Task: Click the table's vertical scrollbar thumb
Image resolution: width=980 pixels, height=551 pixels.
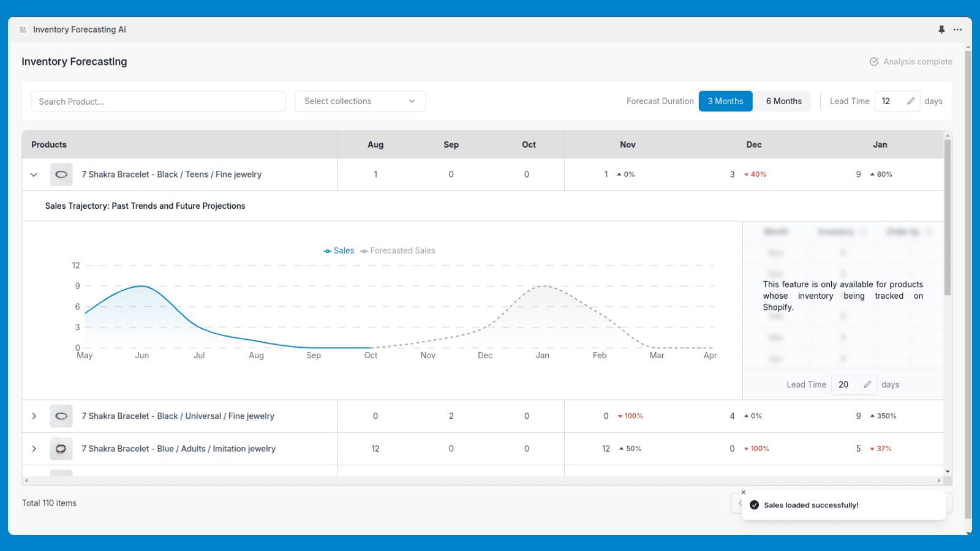Action: 948,217
